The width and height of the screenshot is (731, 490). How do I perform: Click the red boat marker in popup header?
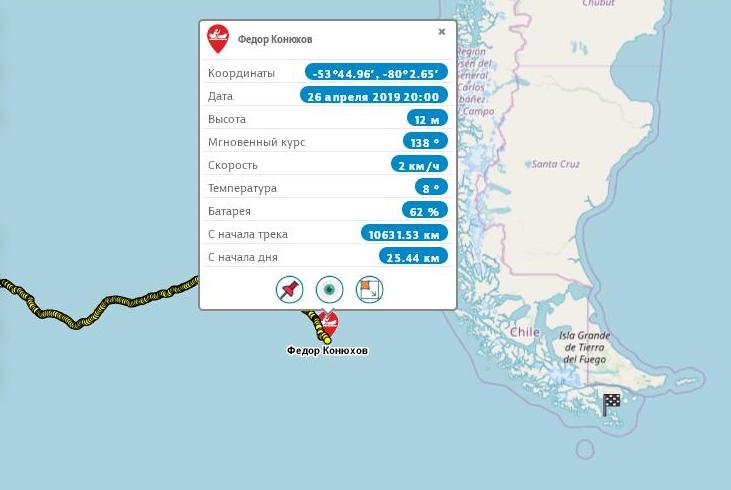pyautogui.click(x=218, y=38)
